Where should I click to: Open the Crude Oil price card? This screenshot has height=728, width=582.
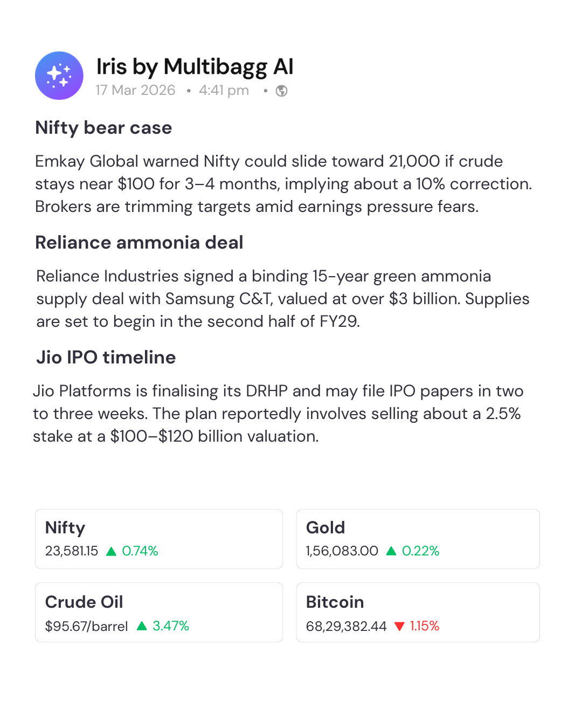[x=159, y=612]
